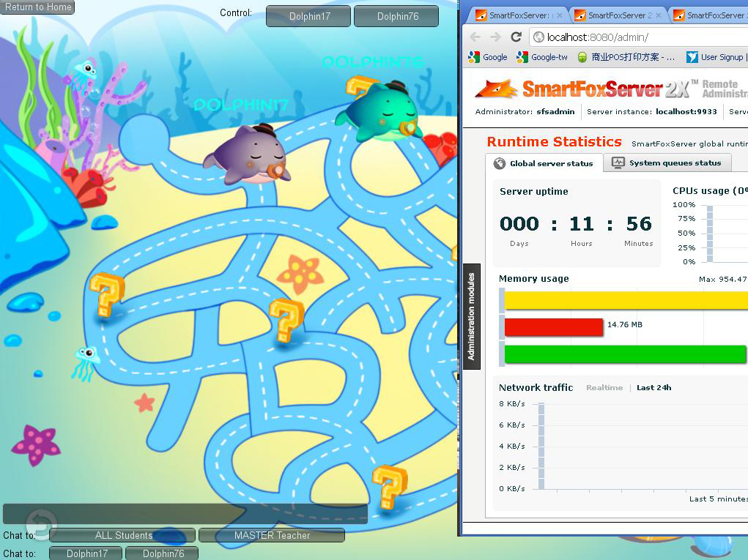Click the browser back arrow

pos(476,37)
